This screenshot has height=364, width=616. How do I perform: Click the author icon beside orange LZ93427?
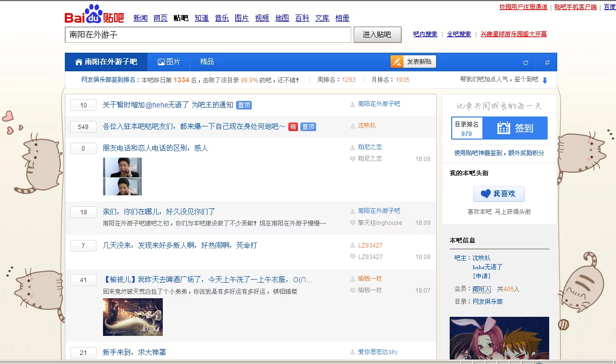353,246
